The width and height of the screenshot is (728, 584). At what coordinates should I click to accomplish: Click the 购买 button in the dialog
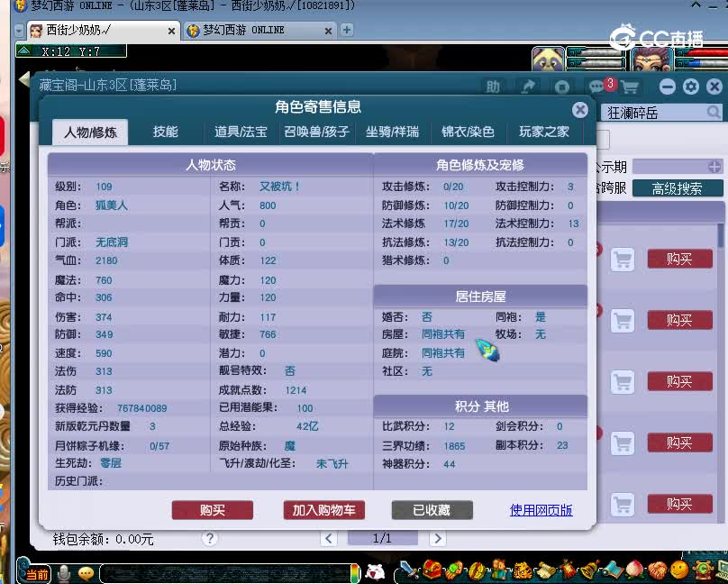pyautogui.click(x=212, y=510)
